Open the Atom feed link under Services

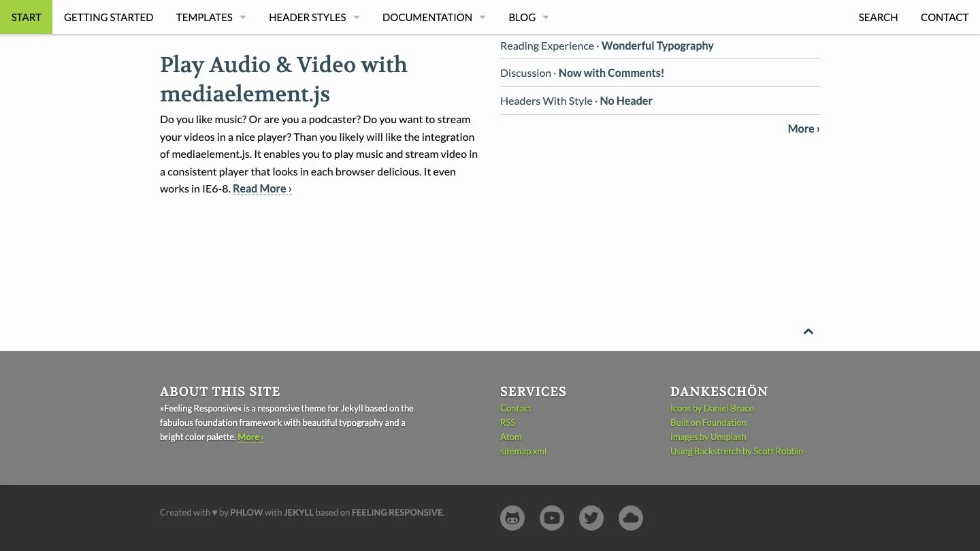coord(511,437)
